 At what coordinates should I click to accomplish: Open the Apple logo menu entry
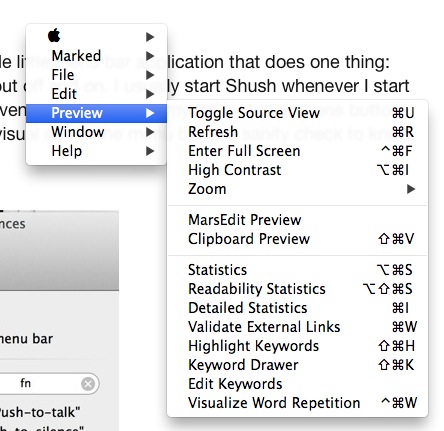click(x=54, y=35)
